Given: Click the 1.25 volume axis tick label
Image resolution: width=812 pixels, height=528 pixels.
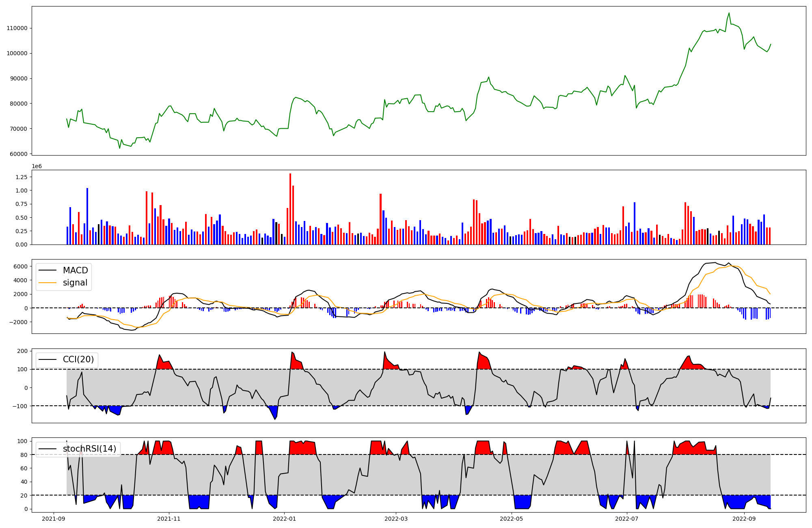Looking at the screenshot, I should 22,177.
